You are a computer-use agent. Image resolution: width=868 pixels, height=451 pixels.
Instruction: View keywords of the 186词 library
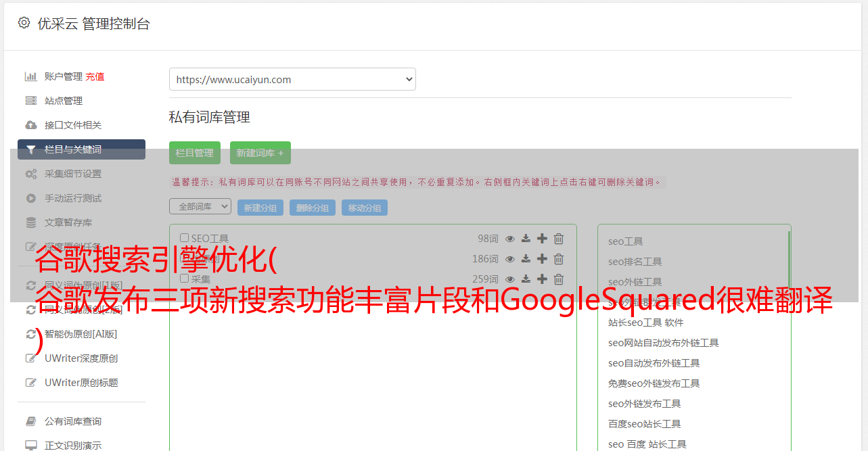pyautogui.click(x=510, y=258)
